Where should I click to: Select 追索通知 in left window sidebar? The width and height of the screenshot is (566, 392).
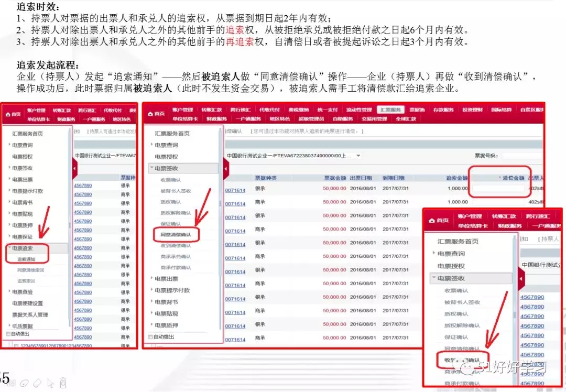26,259
